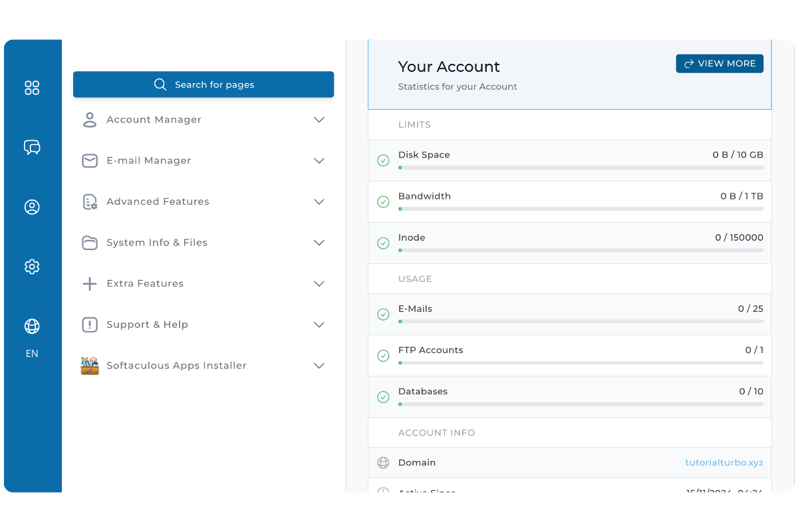Click the Softaculous Apps Installer icon
The width and height of the screenshot is (798, 532).
(x=90, y=366)
